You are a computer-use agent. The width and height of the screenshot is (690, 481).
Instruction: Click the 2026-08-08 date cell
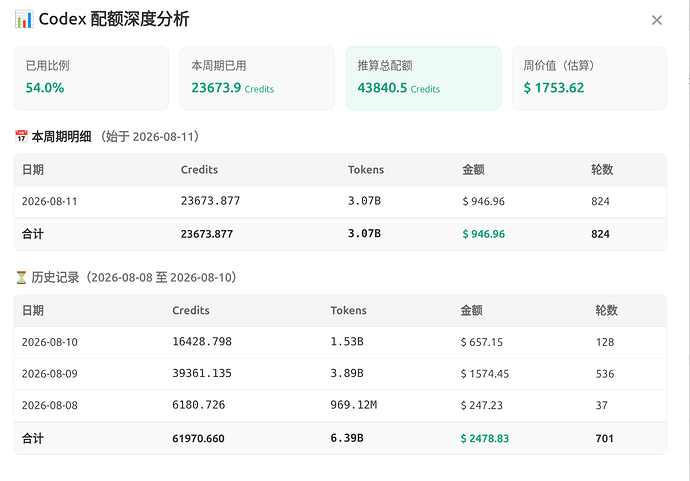50,405
